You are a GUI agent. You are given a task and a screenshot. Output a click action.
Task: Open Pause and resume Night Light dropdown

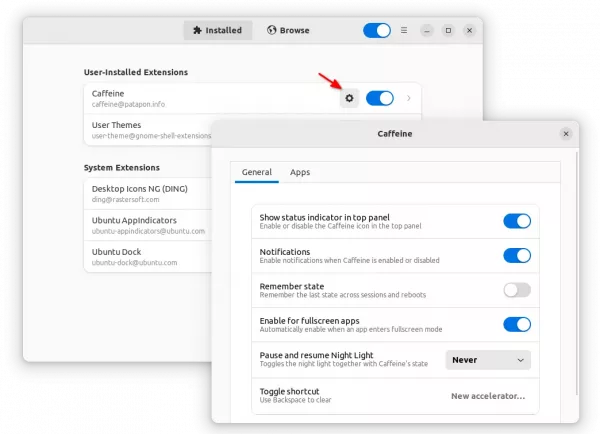coord(488,360)
